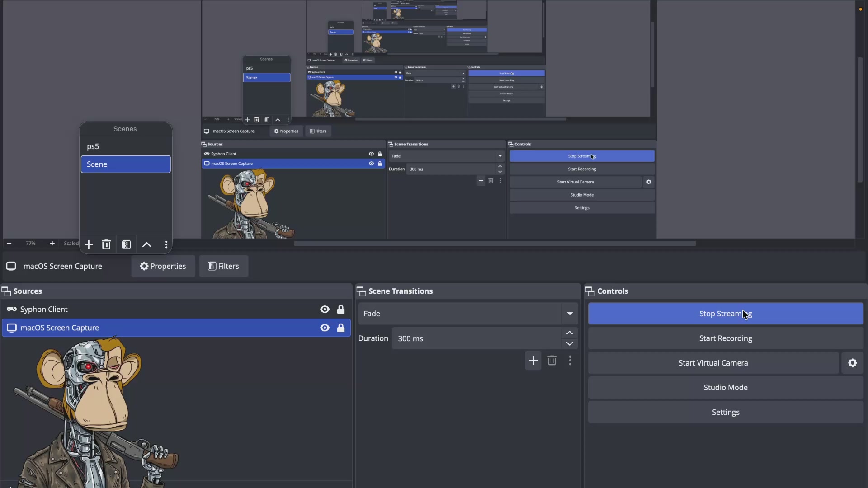Image resolution: width=868 pixels, height=488 pixels.
Task: Click the large 77% zoom value under the preview
Action: click(x=31, y=244)
